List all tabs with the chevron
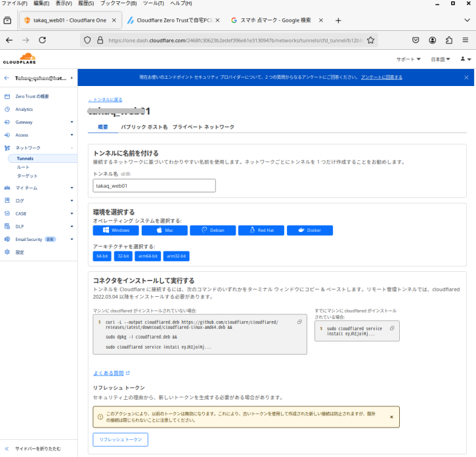The width and height of the screenshot is (476, 457). click(x=467, y=20)
